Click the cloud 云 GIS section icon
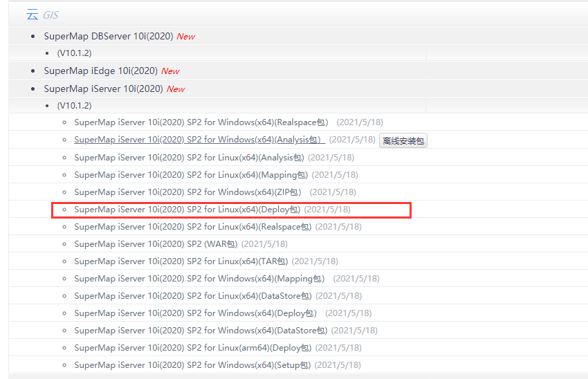588x379 pixels. tap(33, 15)
